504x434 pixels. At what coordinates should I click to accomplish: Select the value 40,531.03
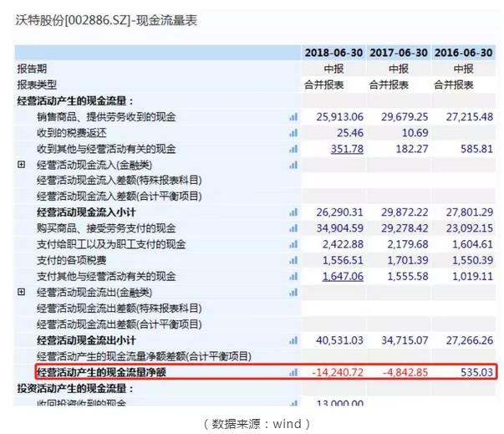[339, 340]
